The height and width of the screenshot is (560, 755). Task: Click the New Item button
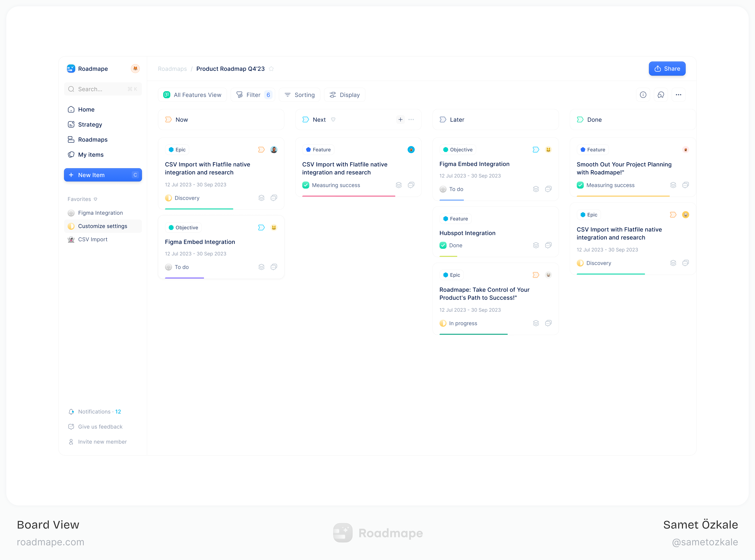(x=103, y=175)
